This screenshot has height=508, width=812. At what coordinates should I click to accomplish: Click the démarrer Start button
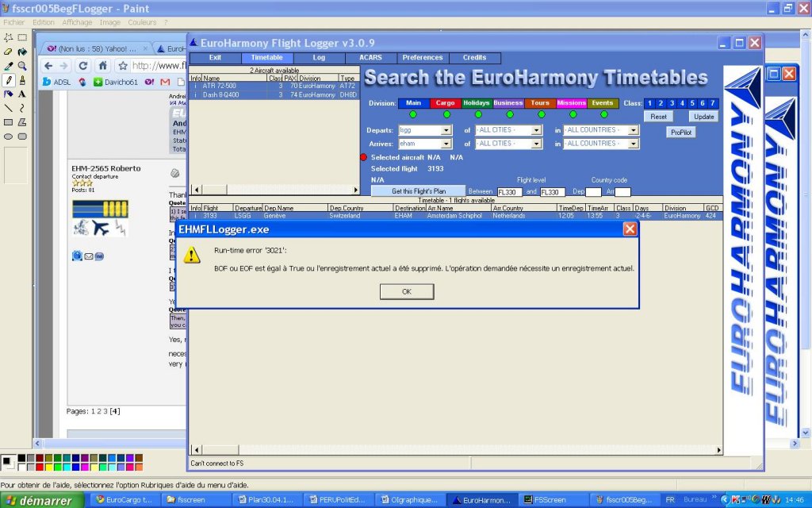tap(41, 500)
